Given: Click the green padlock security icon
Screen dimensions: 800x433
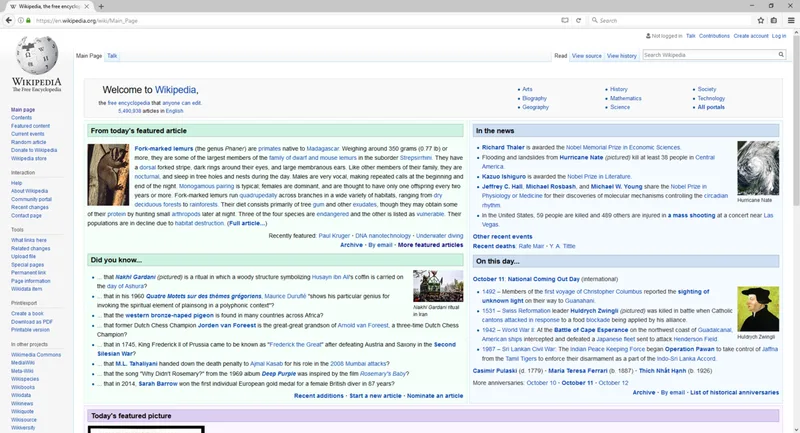Looking at the screenshot, I should coord(29,20).
